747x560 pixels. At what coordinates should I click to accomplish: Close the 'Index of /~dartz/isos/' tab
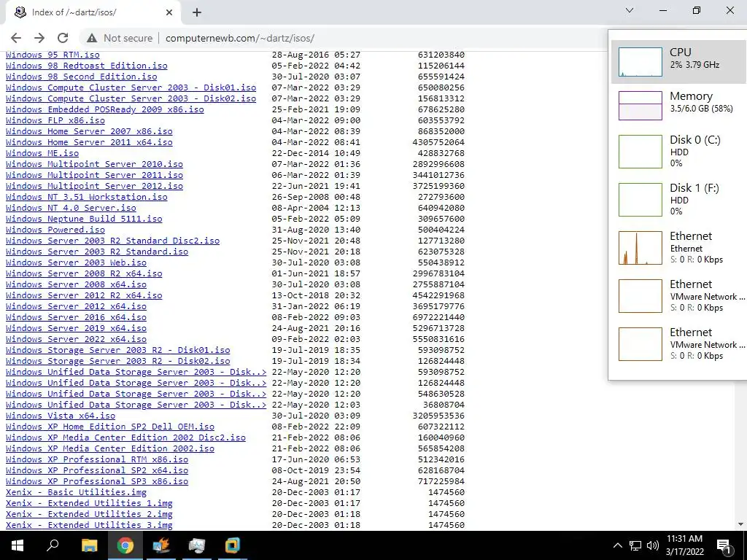169,13
